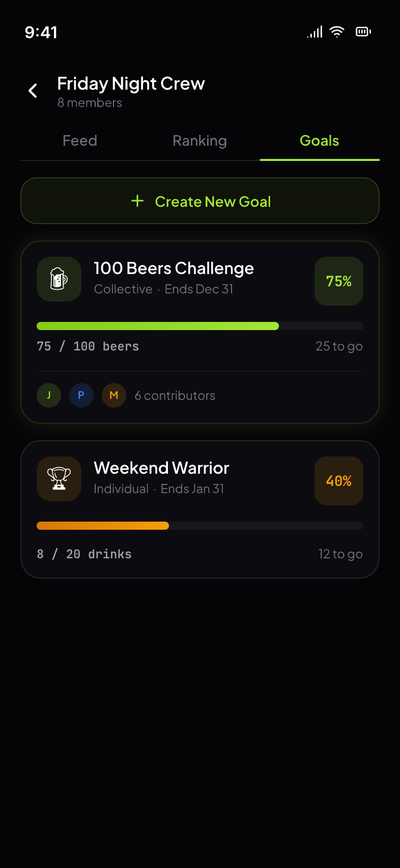Select the J contributor avatar
This screenshot has width=400, height=868.
point(49,395)
